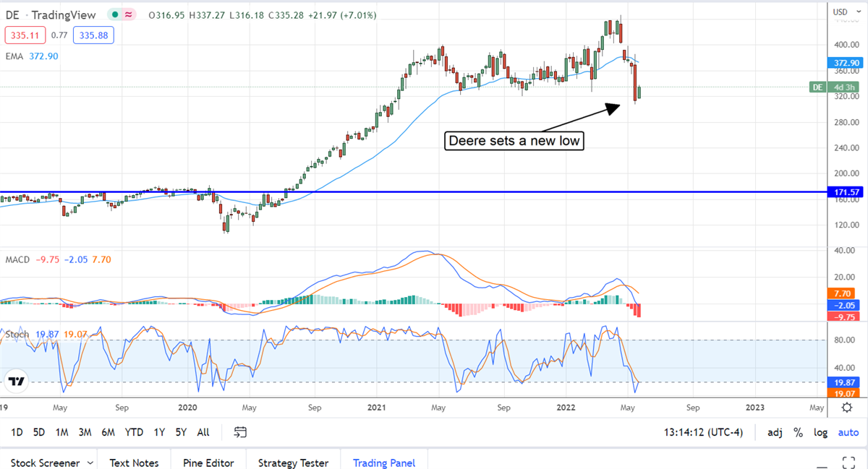This screenshot has height=469, width=868.
Task: Set the range to 3M
Action: [85, 432]
